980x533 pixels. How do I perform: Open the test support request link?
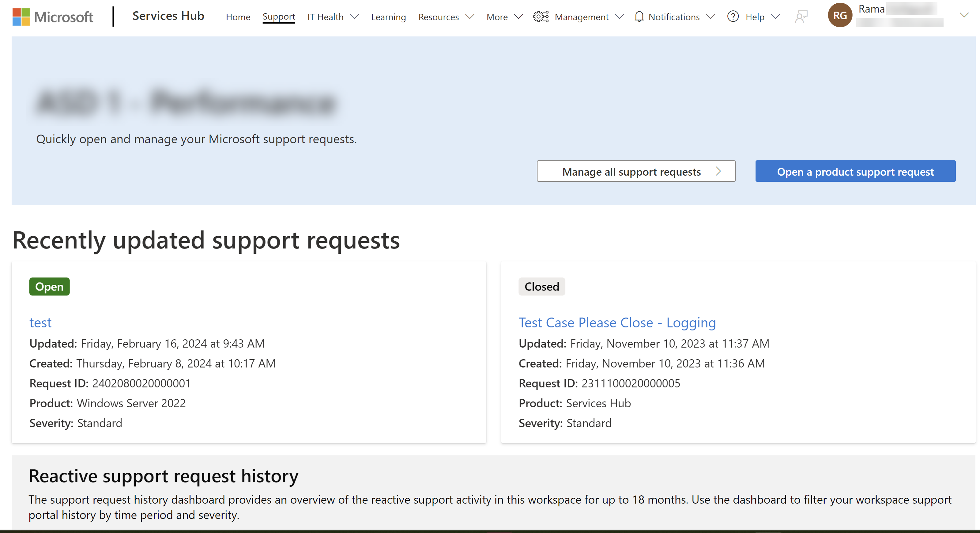[40, 322]
